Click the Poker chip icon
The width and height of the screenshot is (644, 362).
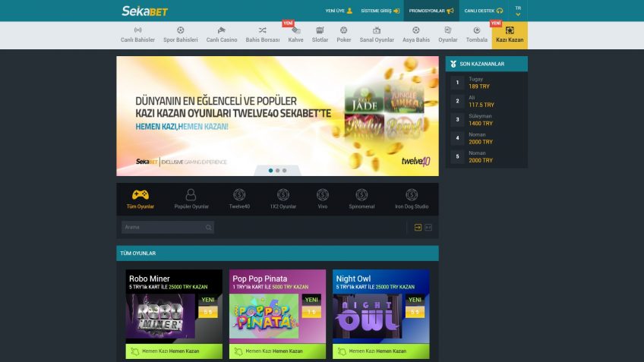[x=344, y=30]
